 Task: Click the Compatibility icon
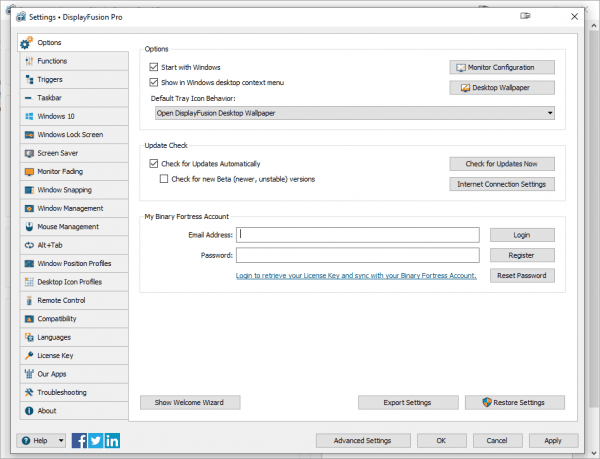tap(29, 319)
